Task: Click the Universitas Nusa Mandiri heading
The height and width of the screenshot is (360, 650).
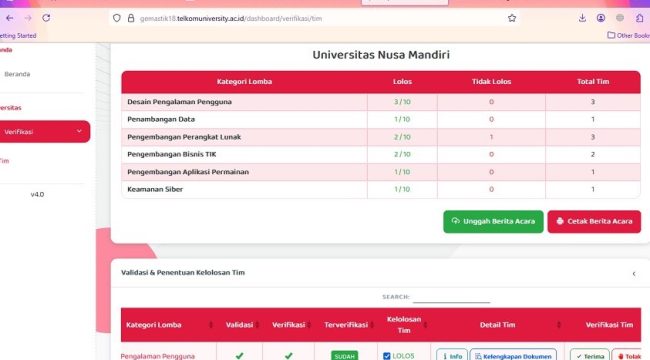Action: (381, 55)
